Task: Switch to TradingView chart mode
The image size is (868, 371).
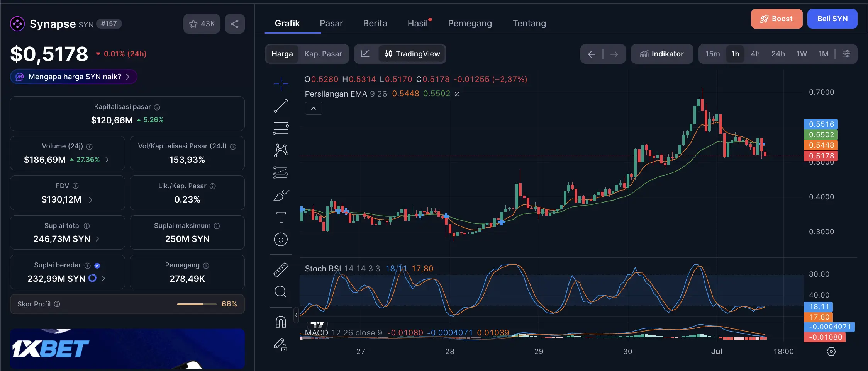Action: (412, 54)
